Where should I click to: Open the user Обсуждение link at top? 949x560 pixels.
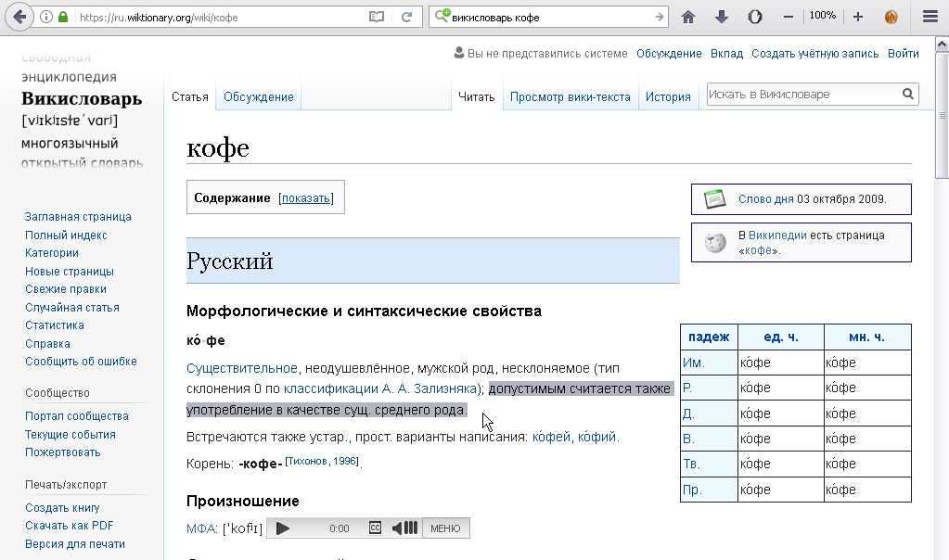point(669,53)
